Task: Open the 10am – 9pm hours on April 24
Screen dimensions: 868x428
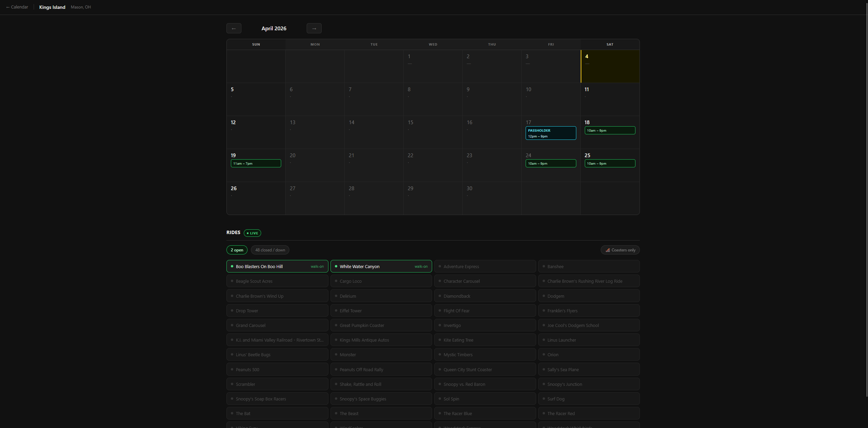Action: point(550,164)
